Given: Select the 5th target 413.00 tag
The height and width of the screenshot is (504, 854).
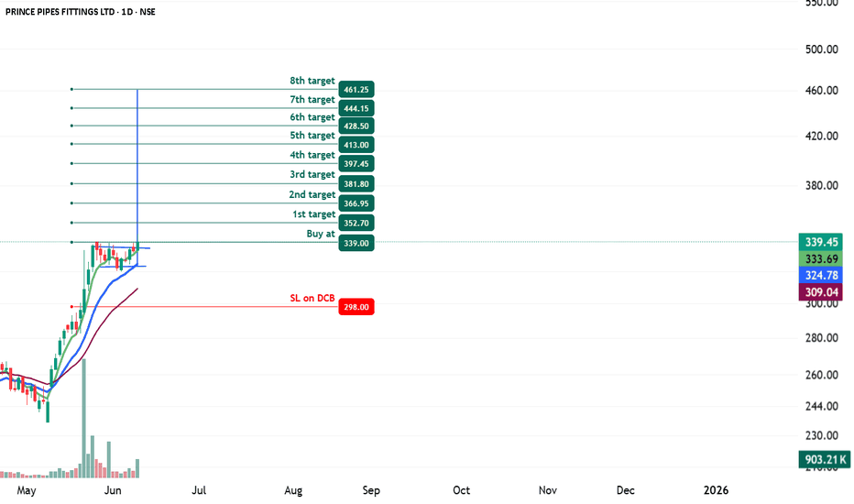Looking at the screenshot, I should click(x=356, y=145).
